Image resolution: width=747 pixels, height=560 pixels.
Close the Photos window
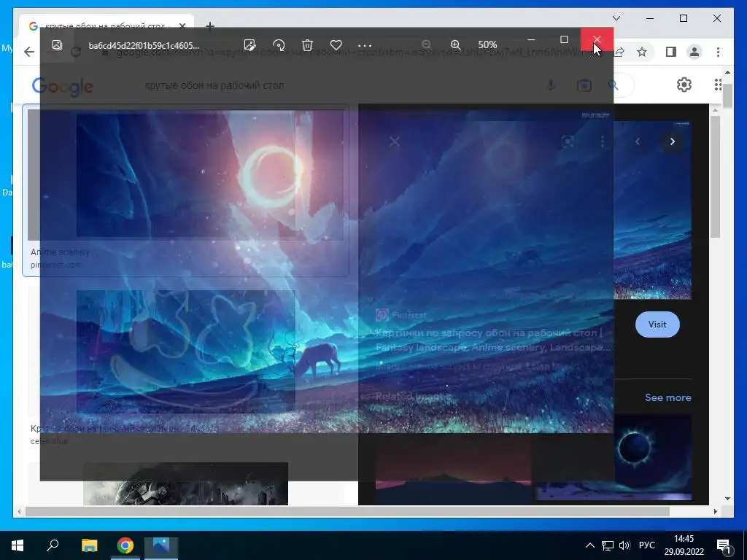pos(597,39)
